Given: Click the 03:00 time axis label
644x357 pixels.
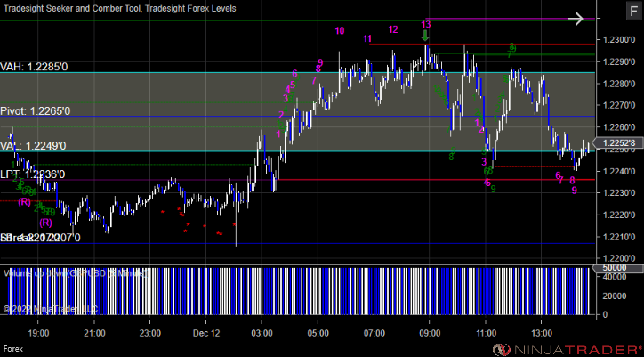Looking at the screenshot, I should pos(262,332).
